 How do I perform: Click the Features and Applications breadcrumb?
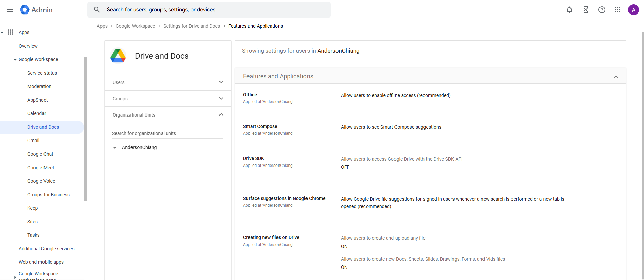click(256, 26)
